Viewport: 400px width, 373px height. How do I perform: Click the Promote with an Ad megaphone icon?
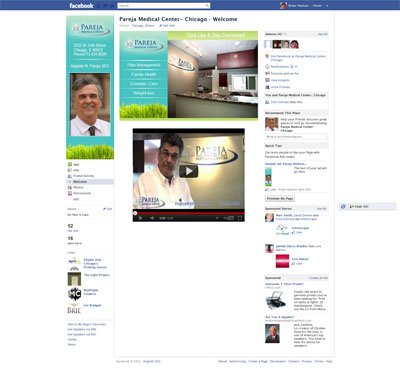[x=267, y=73]
